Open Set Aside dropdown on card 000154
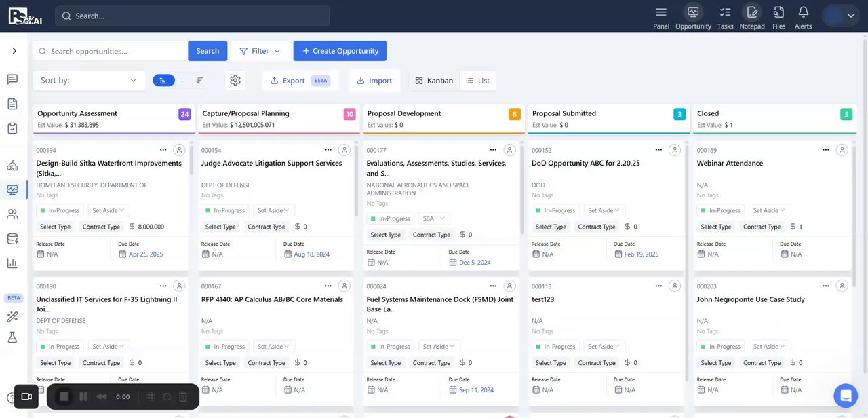The height and width of the screenshot is (418, 868). click(x=274, y=210)
